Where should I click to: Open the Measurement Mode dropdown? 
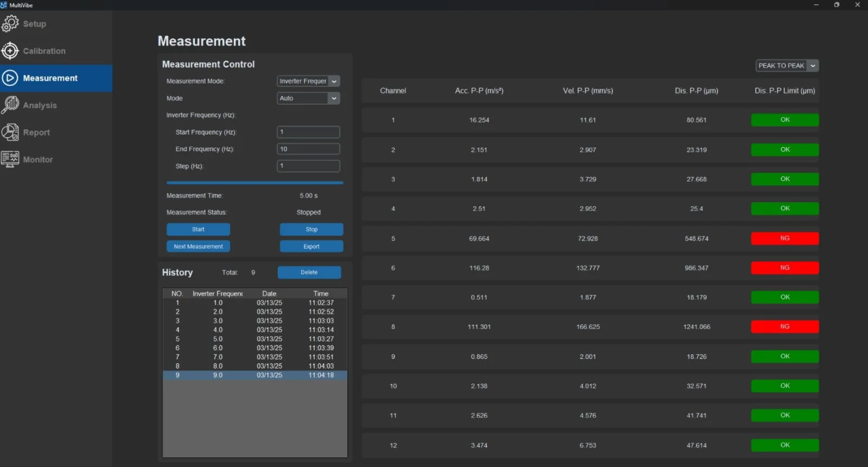[x=308, y=81]
